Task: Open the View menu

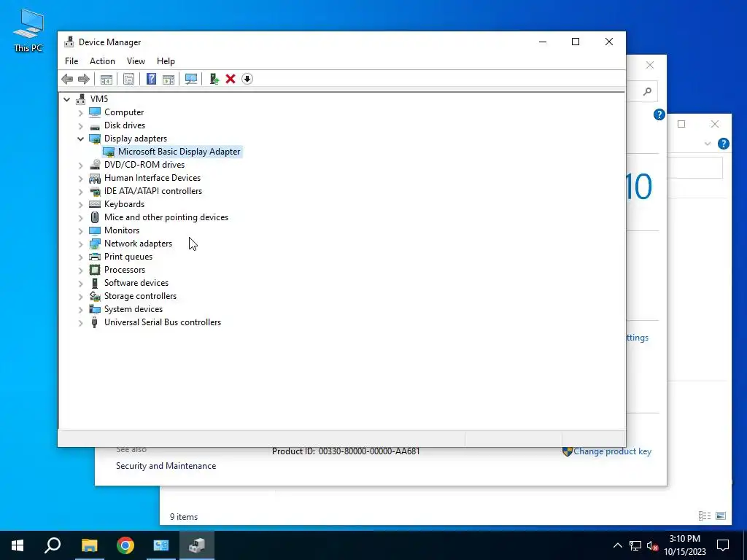Action: point(136,61)
